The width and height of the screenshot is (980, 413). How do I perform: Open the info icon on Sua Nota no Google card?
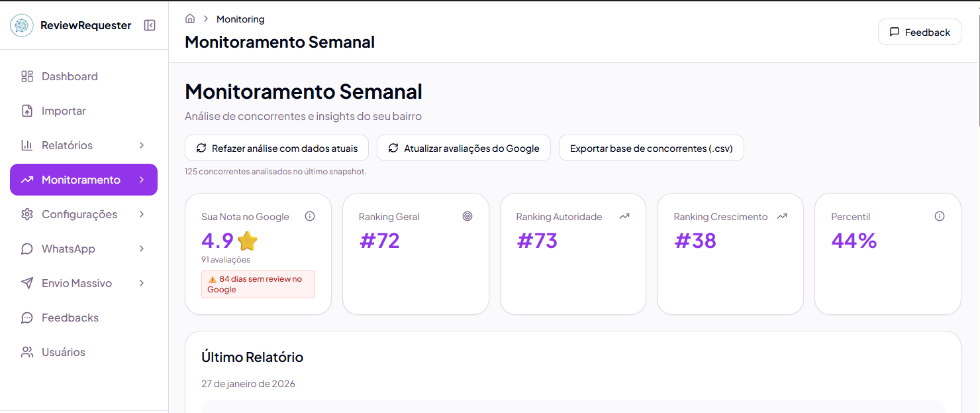pyautogui.click(x=310, y=216)
